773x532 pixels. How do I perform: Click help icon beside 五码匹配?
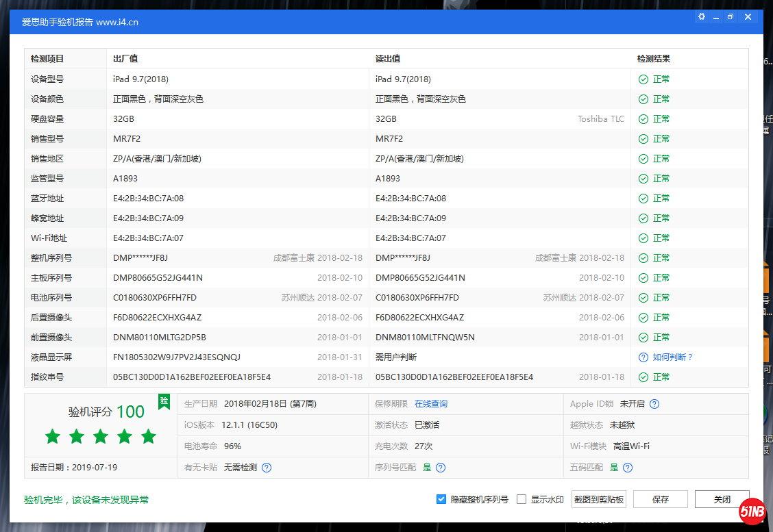coord(627,468)
